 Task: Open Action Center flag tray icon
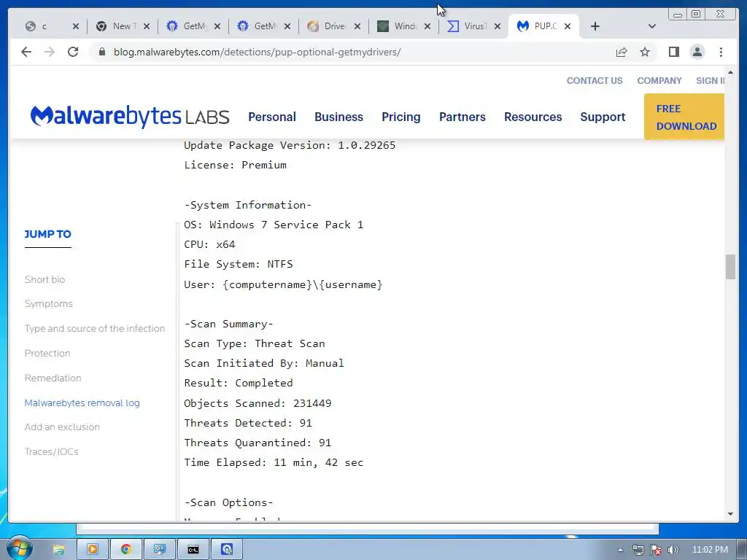pyautogui.click(x=656, y=550)
